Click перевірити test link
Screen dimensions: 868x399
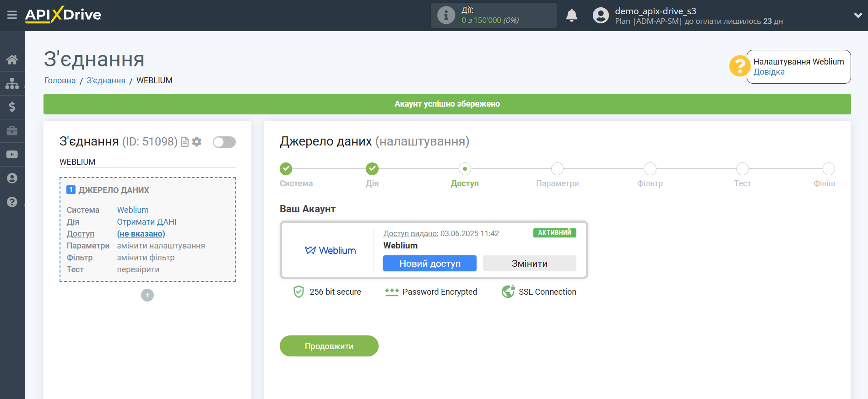138,270
